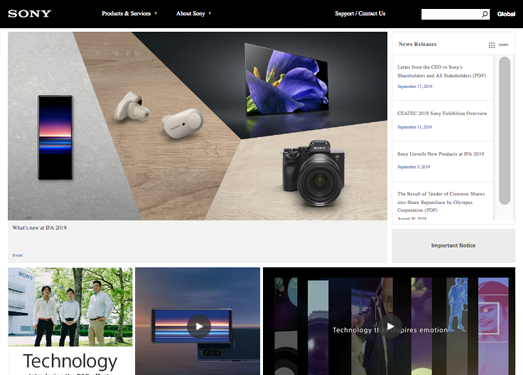Click the news releases vertical scrollbar
Viewport: 523px width, 375px height.
(505, 130)
